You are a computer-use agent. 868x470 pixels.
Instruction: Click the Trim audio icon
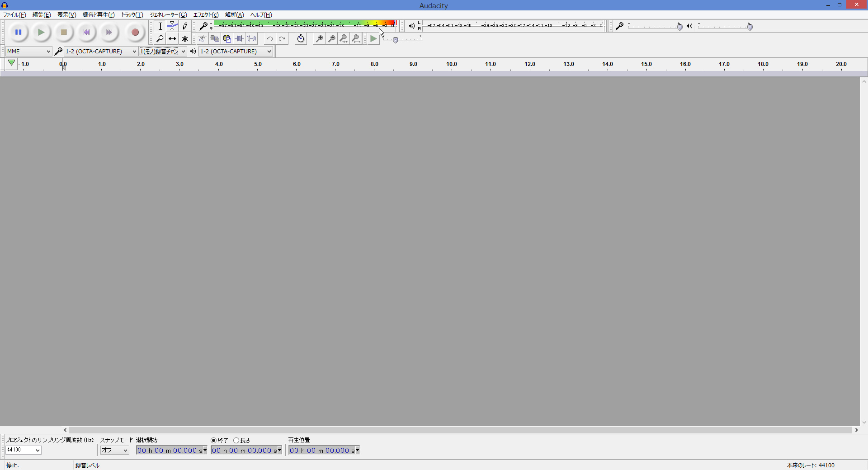(x=239, y=38)
